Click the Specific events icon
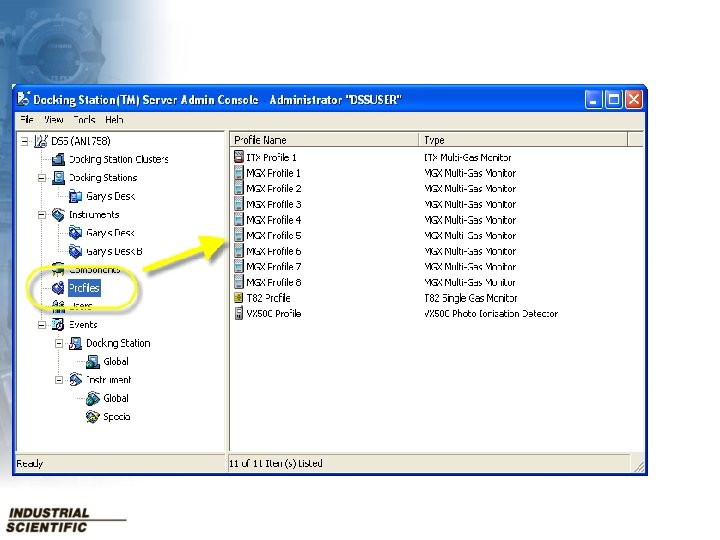Screen dimensions: 720x540 93,416
